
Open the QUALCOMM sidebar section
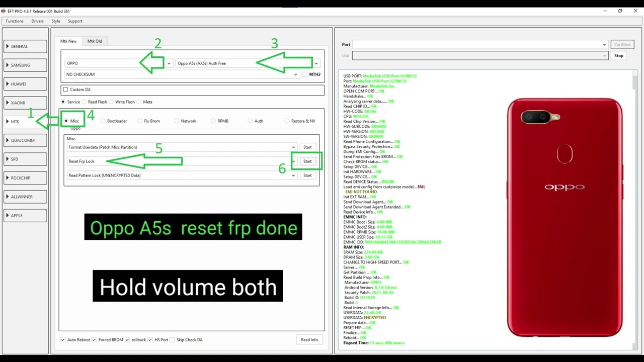(25, 140)
